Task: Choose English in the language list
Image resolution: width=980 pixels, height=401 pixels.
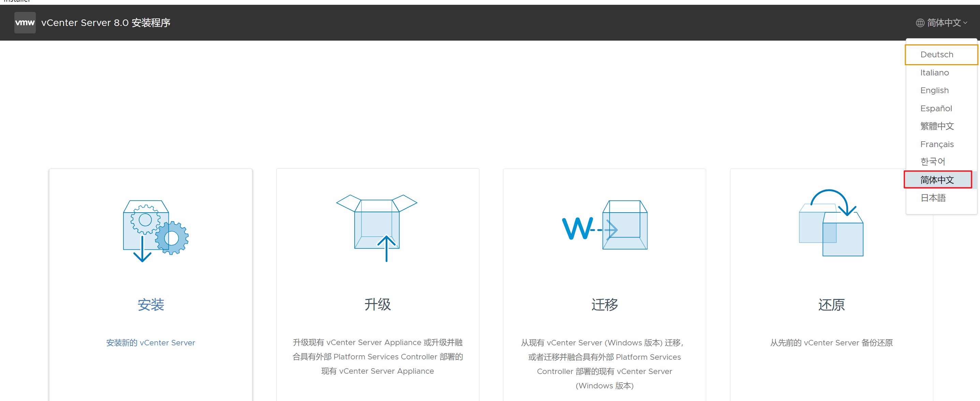Action: click(934, 90)
